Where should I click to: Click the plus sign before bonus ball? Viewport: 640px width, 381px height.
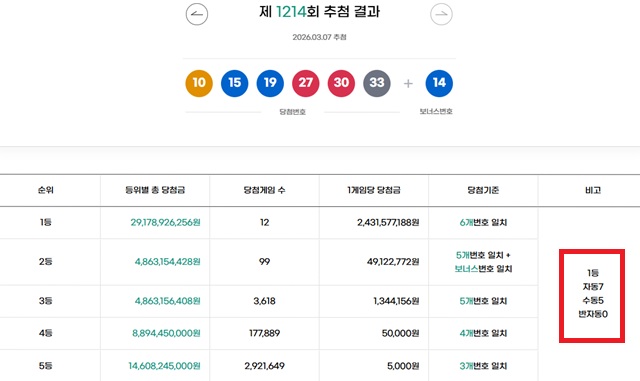pos(408,84)
